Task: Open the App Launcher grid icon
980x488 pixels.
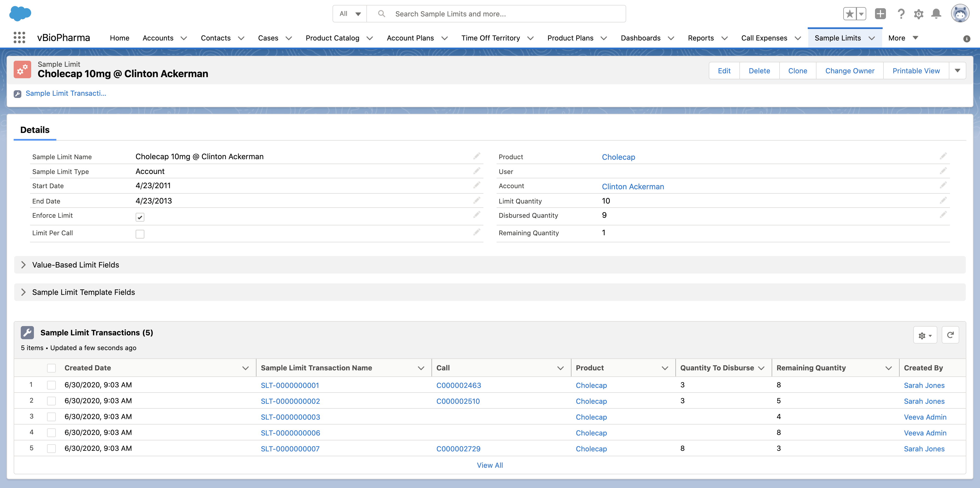Action: pos(19,38)
